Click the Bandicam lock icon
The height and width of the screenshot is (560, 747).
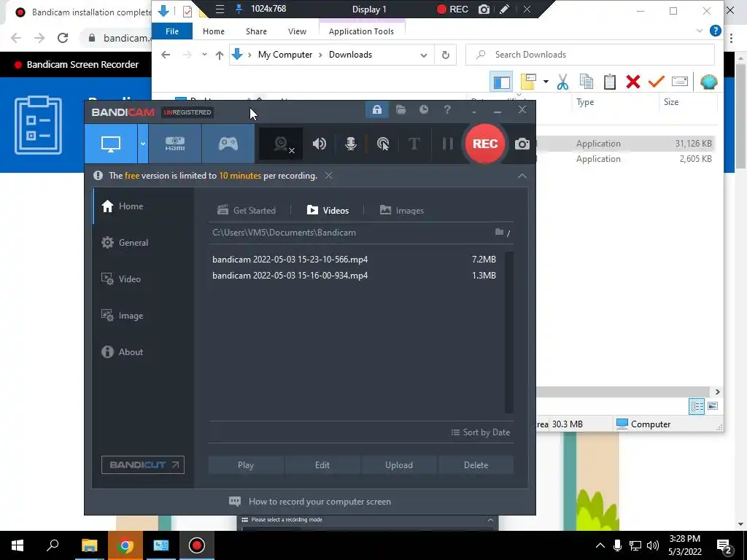377,110
